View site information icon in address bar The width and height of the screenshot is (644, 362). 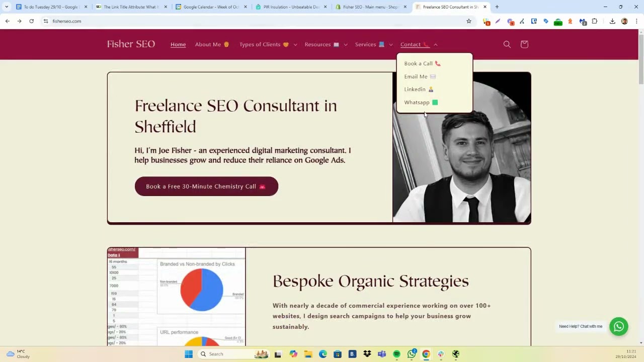(46, 21)
